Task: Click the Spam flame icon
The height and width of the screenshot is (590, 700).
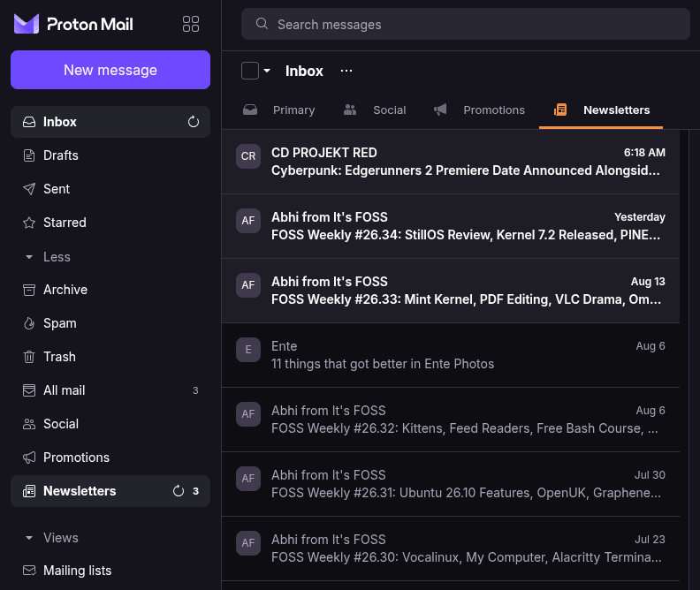Action: [29, 323]
